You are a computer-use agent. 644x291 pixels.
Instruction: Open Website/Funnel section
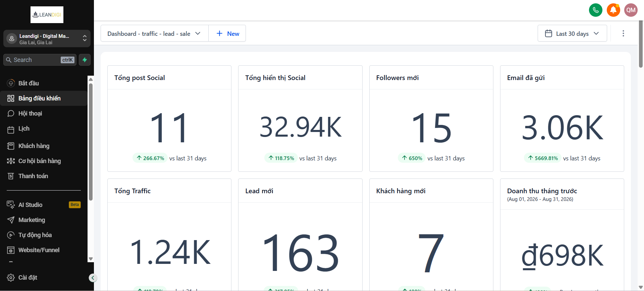[44, 250]
